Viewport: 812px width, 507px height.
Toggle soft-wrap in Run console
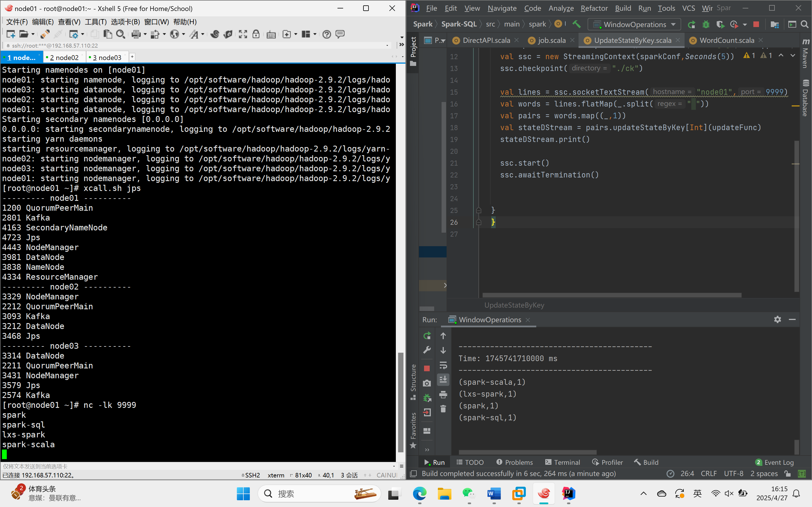click(x=443, y=365)
